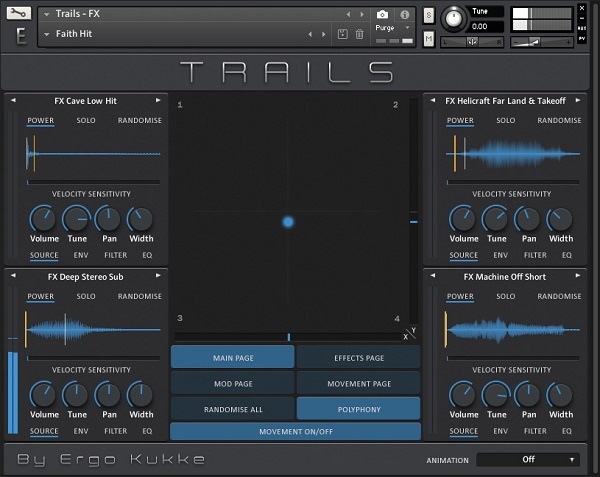
Task: Click the X/Y axis swap icon
Action: 410,334
